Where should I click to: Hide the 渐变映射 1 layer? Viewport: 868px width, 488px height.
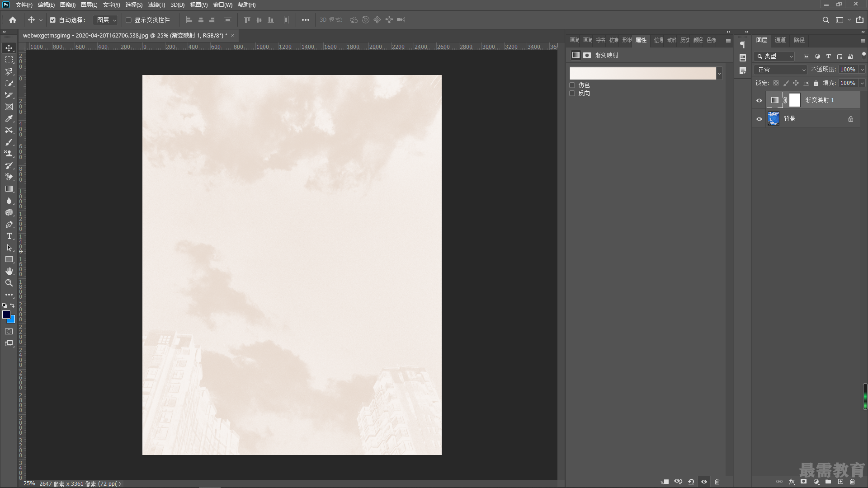759,100
